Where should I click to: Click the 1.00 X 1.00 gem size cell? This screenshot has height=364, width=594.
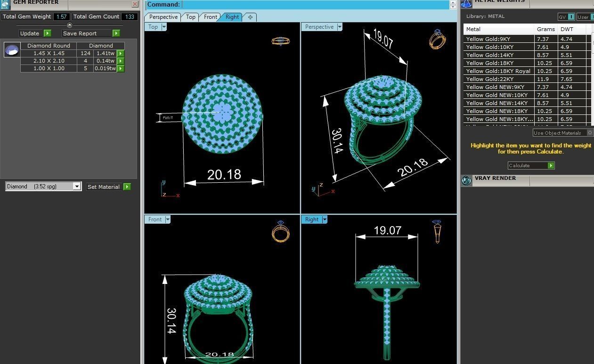click(49, 68)
